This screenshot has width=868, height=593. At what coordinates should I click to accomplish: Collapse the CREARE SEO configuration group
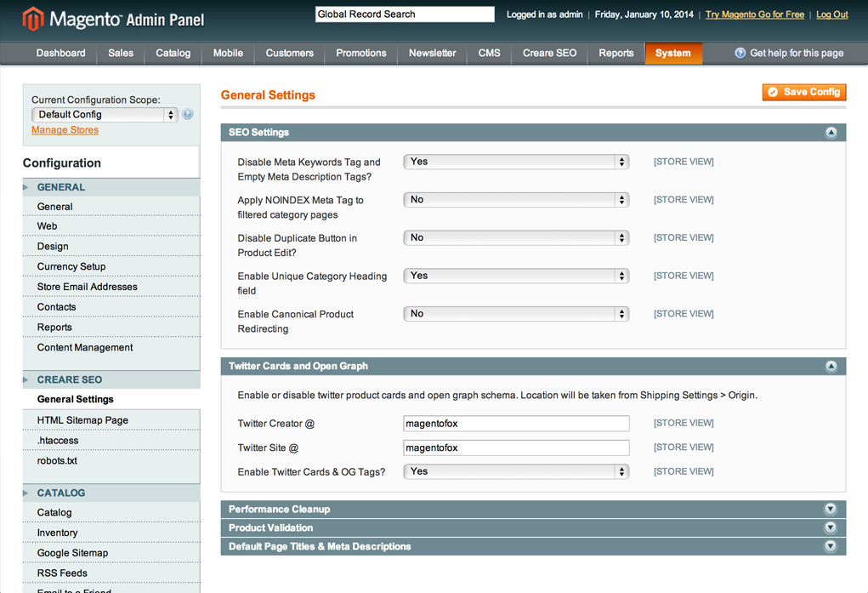click(x=111, y=379)
